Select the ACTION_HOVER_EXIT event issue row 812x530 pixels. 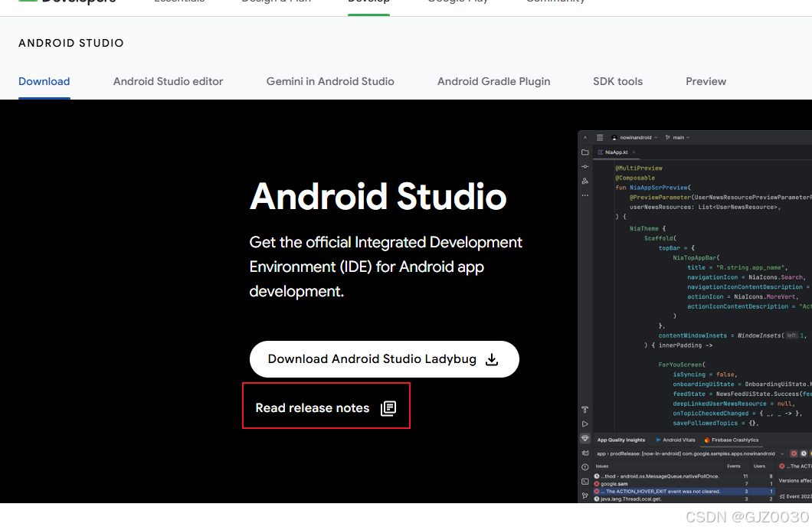point(683,491)
